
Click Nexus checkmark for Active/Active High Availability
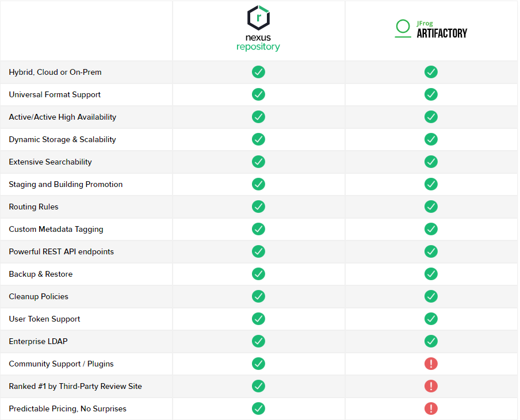click(258, 117)
